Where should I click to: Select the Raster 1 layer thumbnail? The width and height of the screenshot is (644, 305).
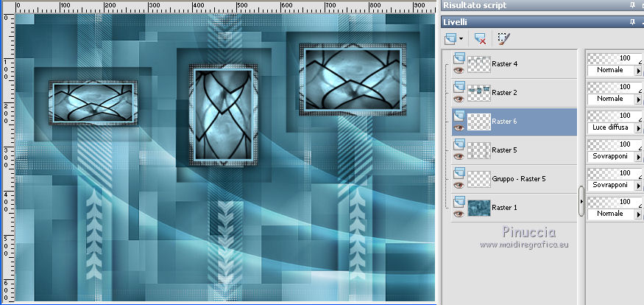point(479,208)
